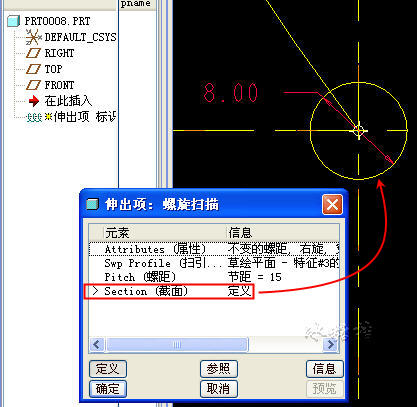This screenshot has width=417, height=407.
Task: Click horizontal scrollbar thumb in dialog
Action: (x=177, y=344)
